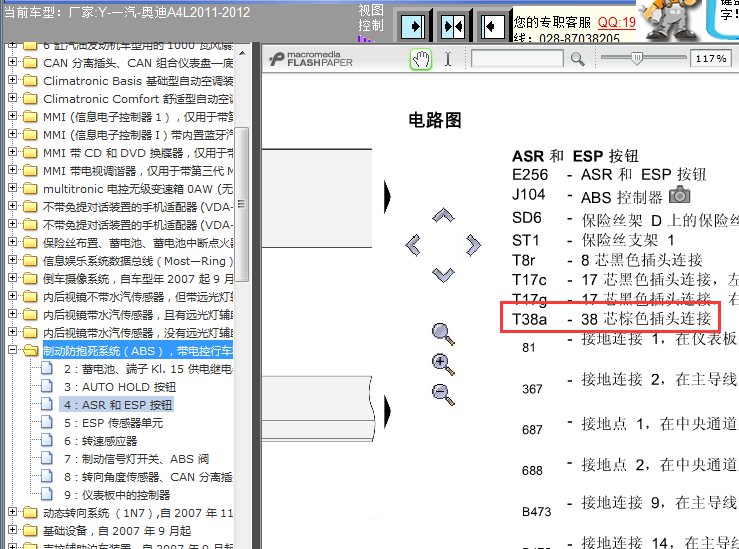Click the mechanic cartoon mascot image
This screenshot has width=739, height=549.
669,20
